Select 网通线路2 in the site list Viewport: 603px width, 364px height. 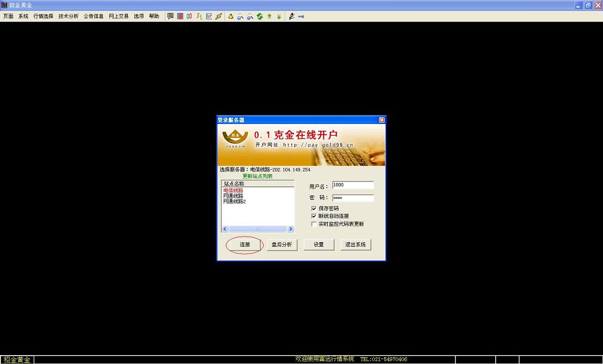(234, 201)
